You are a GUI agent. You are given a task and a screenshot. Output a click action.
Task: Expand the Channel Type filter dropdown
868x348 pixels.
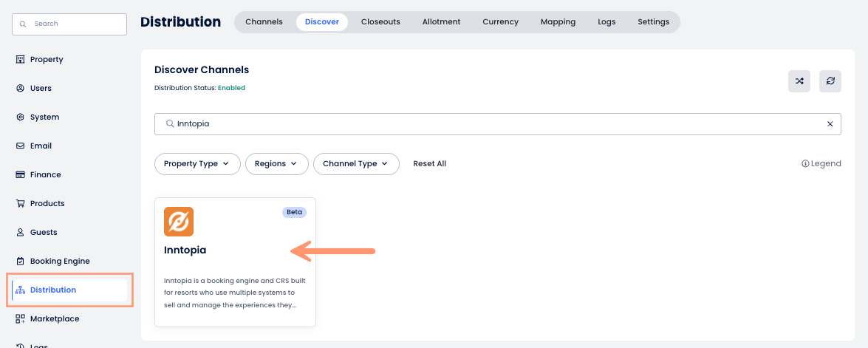356,164
